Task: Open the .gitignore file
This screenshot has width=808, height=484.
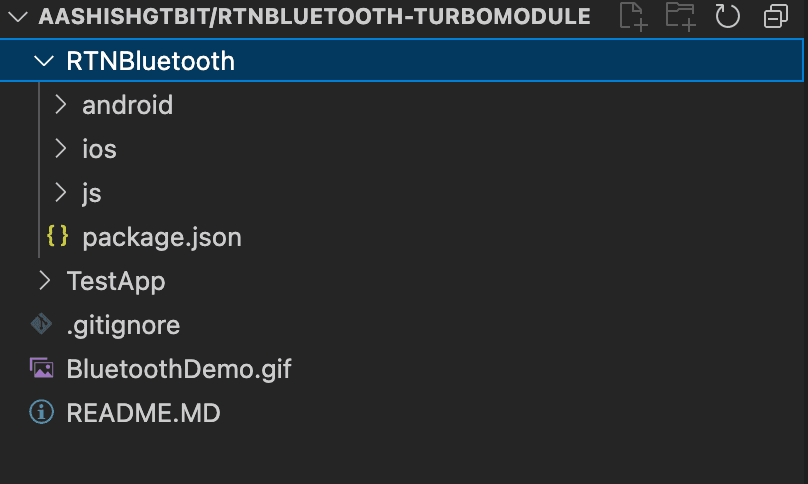Action: point(123,325)
